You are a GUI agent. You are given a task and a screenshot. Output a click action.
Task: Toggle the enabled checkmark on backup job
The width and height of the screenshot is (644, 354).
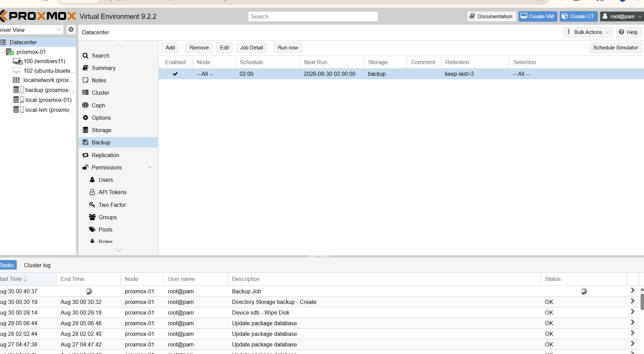coord(175,74)
